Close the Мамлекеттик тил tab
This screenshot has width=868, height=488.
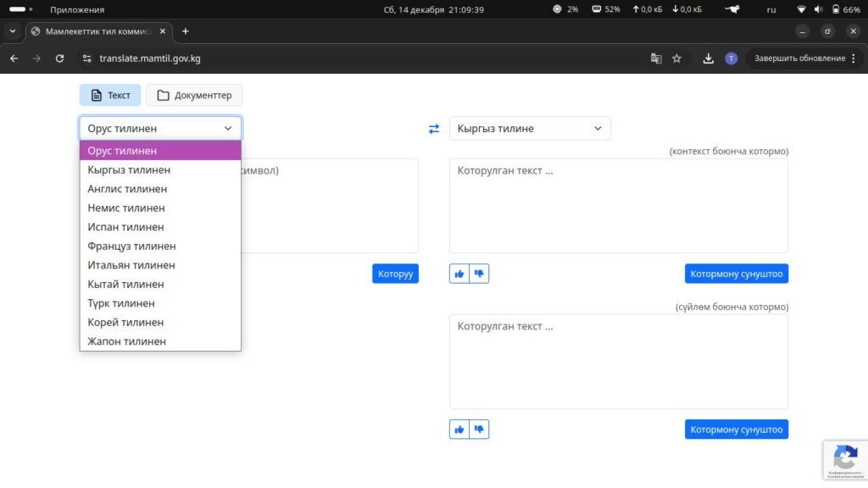pos(162,31)
